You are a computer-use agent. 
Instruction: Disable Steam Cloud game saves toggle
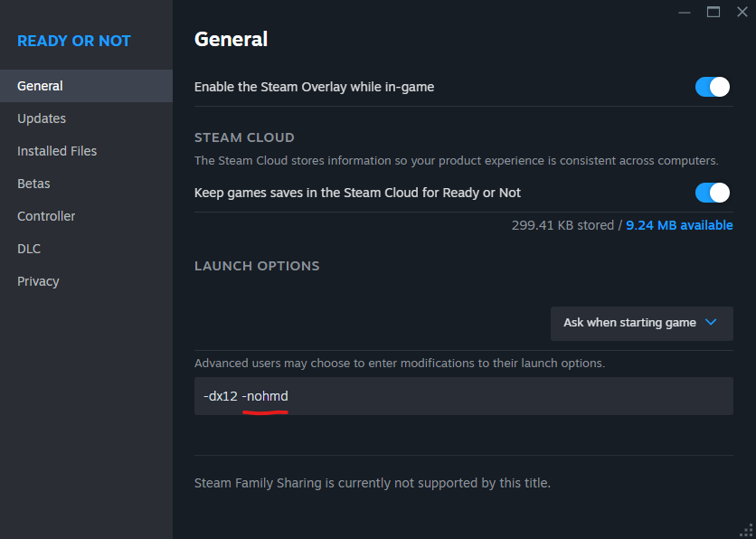tap(713, 193)
